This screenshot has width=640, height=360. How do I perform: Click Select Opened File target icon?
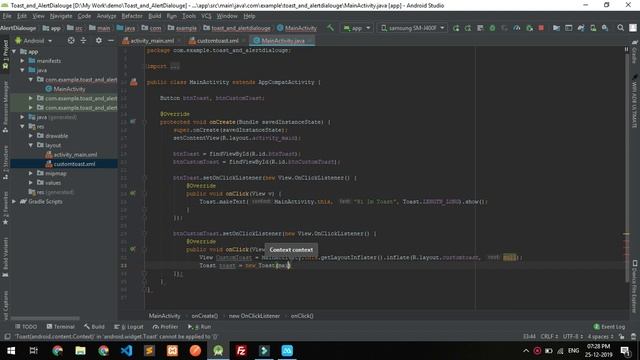coord(71,40)
